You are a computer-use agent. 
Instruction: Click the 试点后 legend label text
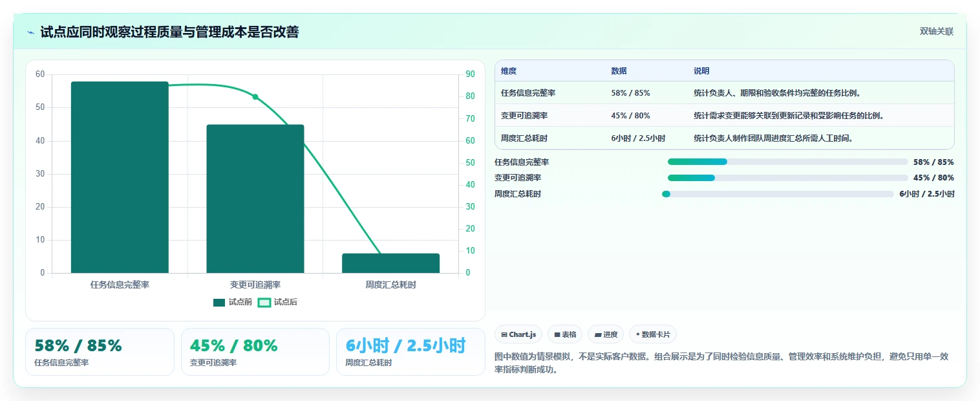pos(286,302)
